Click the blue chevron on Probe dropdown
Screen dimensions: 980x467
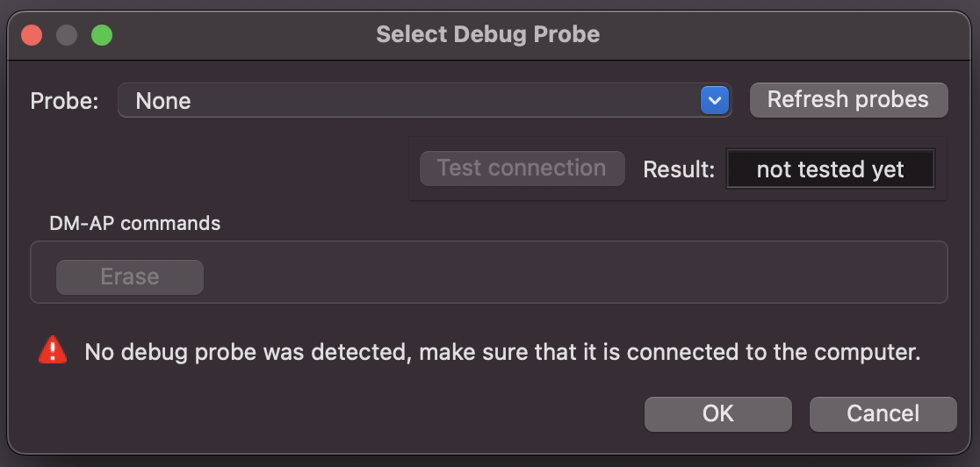point(715,101)
